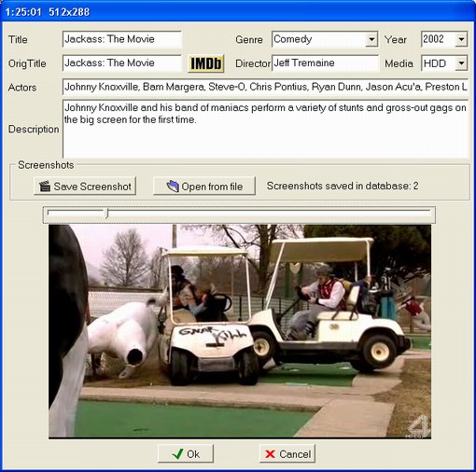This screenshot has width=476, height=472.
Task: Click the Screenshots group label
Action: pyautogui.click(x=46, y=165)
